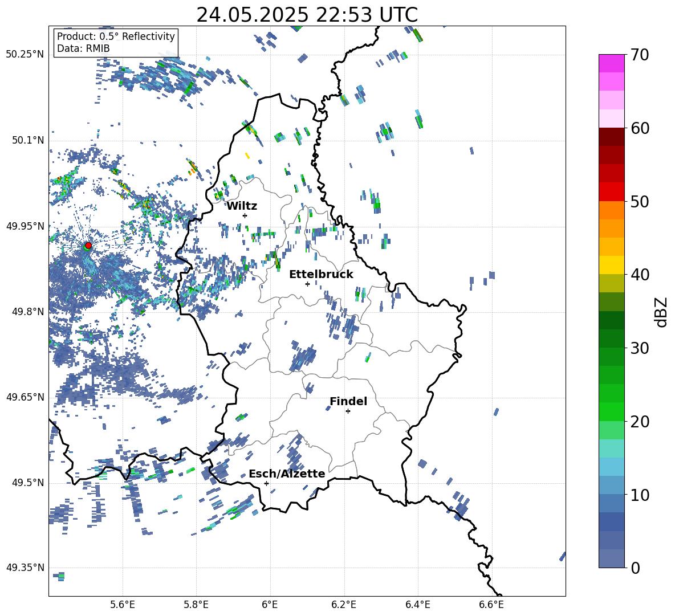Click the red radar site marker dot
Image resolution: width=675 pixels, height=616 pixels.
pos(88,245)
